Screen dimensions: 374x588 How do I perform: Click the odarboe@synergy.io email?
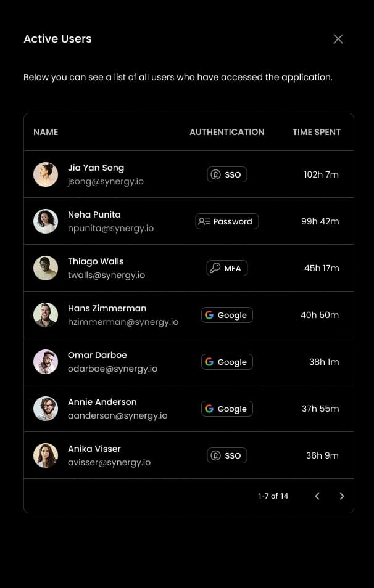pos(112,369)
